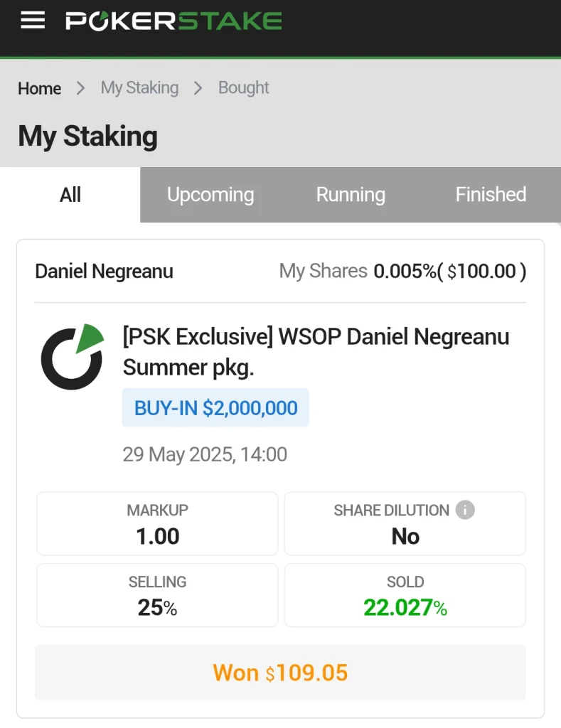Click the PokerStake logo

click(x=173, y=21)
